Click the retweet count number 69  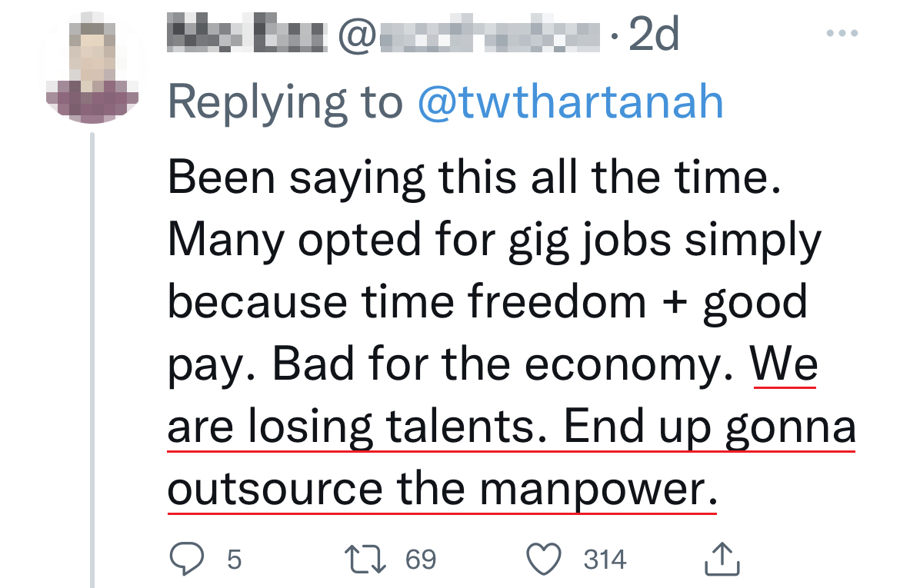420,559
